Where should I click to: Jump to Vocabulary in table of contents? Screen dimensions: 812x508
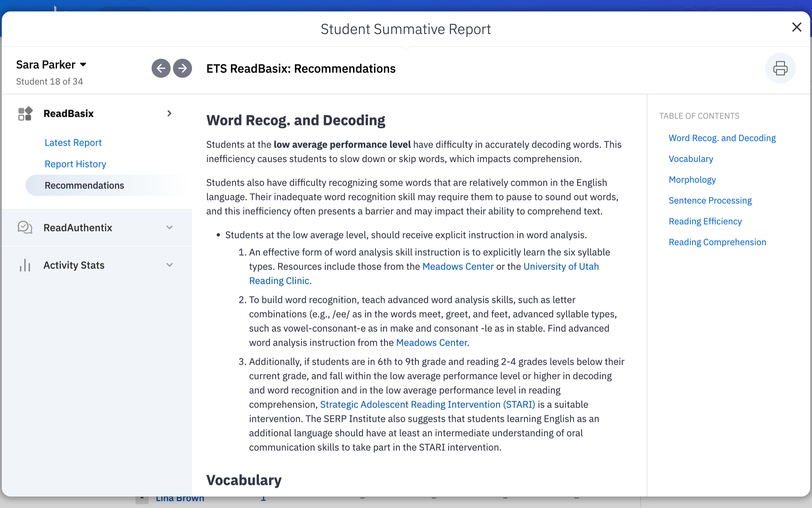pos(691,159)
